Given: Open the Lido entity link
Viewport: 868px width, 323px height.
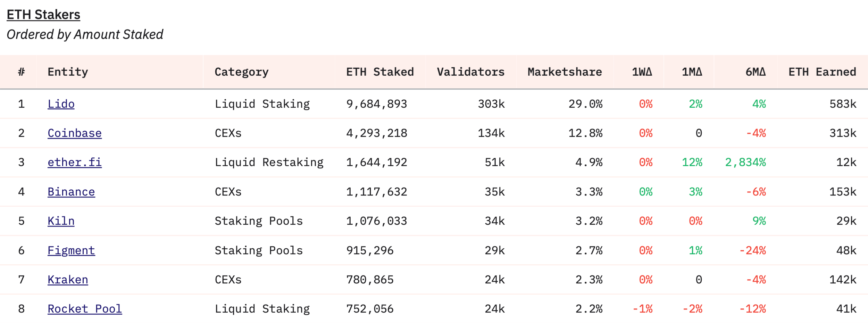Looking at the screenshot, I should (61, 104).
